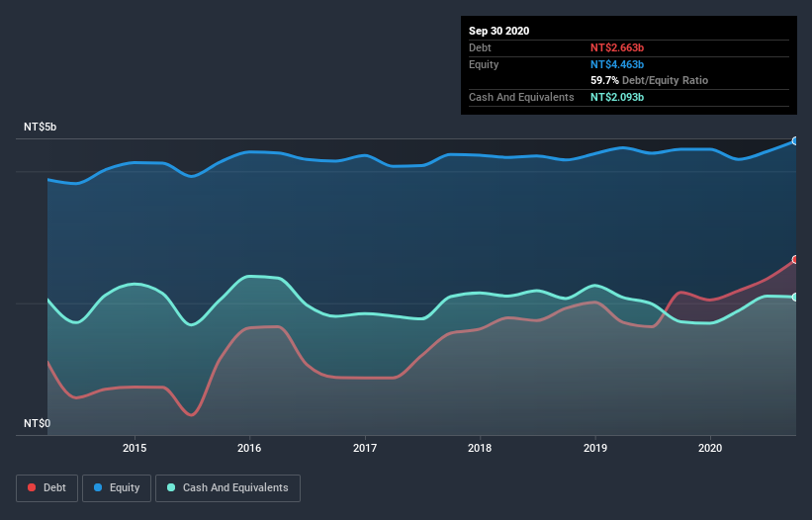
Task: Click the Debt endpoint marker at Sep 2020
Action: tap(795, 259)
